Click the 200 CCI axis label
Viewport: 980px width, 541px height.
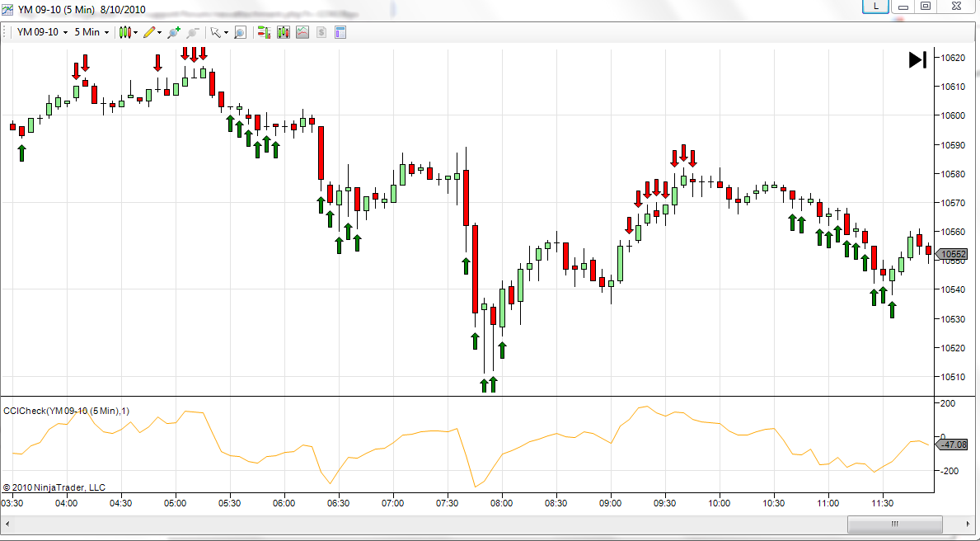click(x=948, y=403)
